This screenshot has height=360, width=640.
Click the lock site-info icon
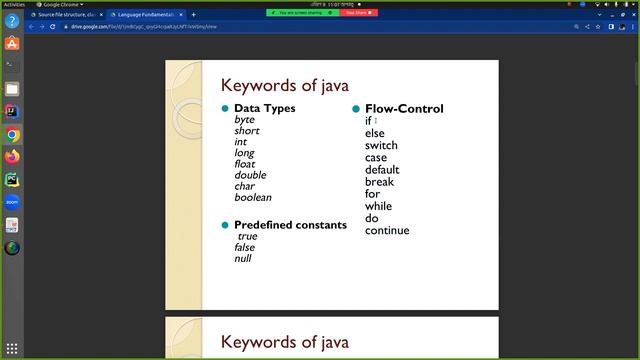tap(66, 27)
